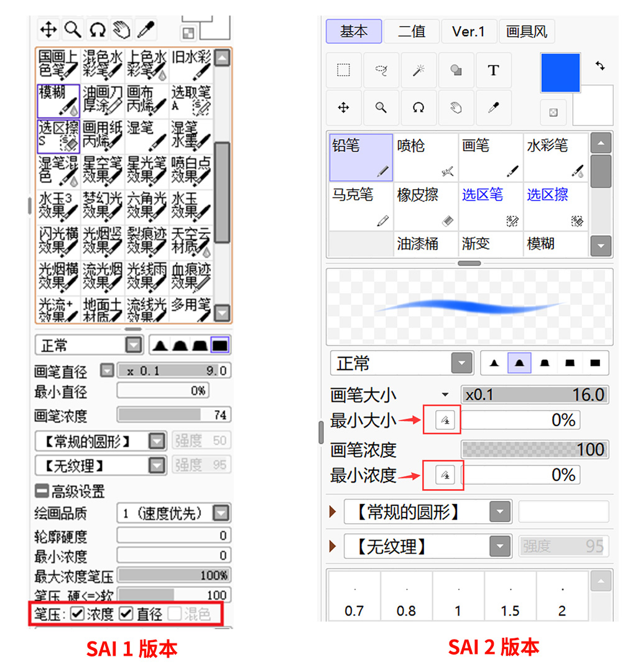This screenshot has height=672, width=638.
Task: Select the eyedropper tool in SAI 2
Action: click(493, 107)
